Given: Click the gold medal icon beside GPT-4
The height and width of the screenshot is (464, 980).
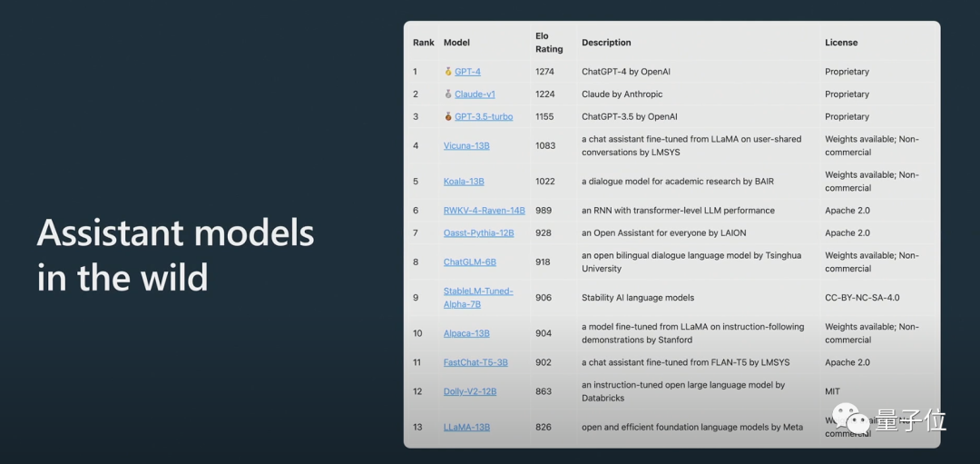Looking at the screenshot, I should click(x=448, y=72).
